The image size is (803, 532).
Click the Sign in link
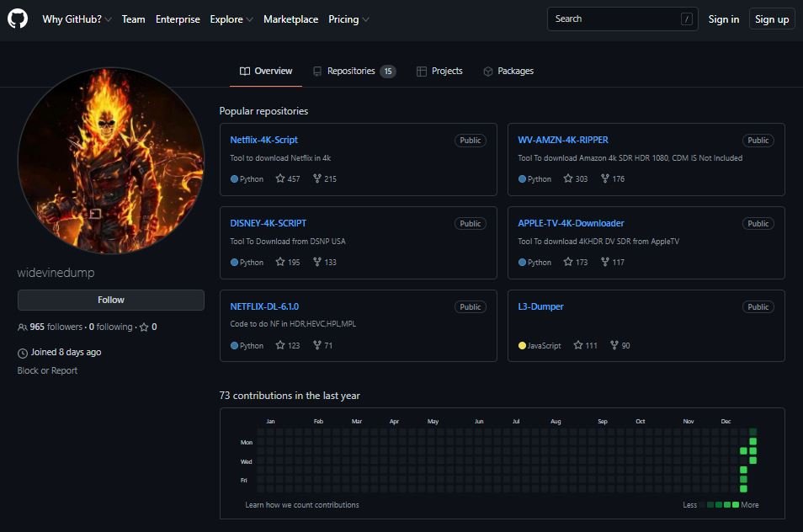[723, 19]
